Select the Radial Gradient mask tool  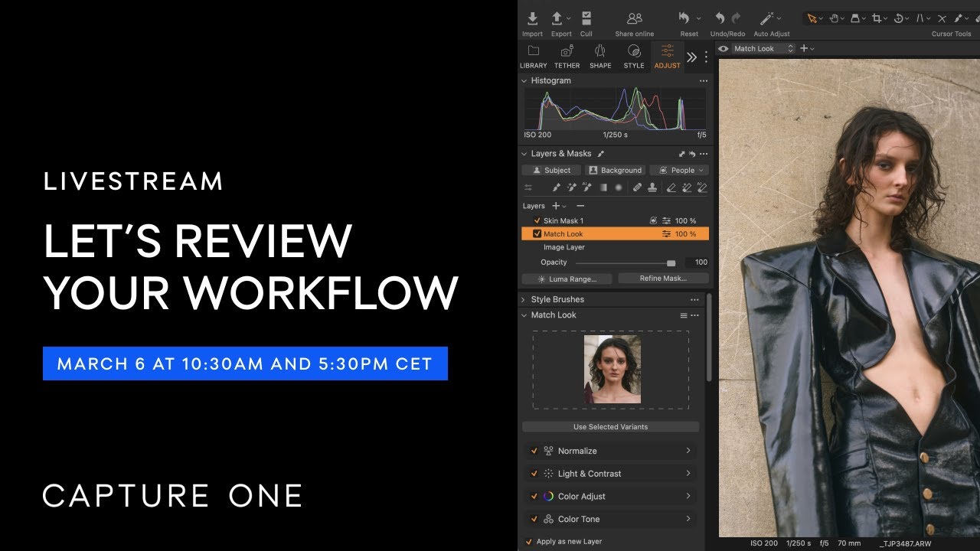[x=619, y=187]
